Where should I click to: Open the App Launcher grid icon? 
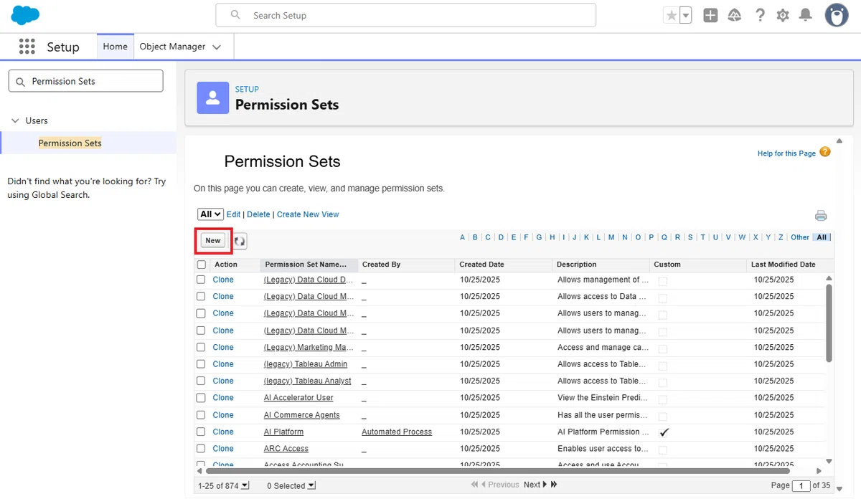[x=27, y=47]
